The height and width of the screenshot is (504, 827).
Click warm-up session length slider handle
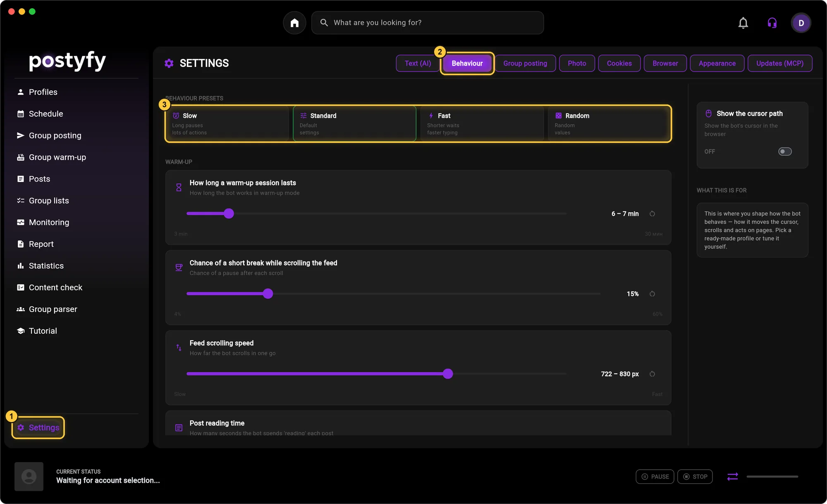coord(229,214)
